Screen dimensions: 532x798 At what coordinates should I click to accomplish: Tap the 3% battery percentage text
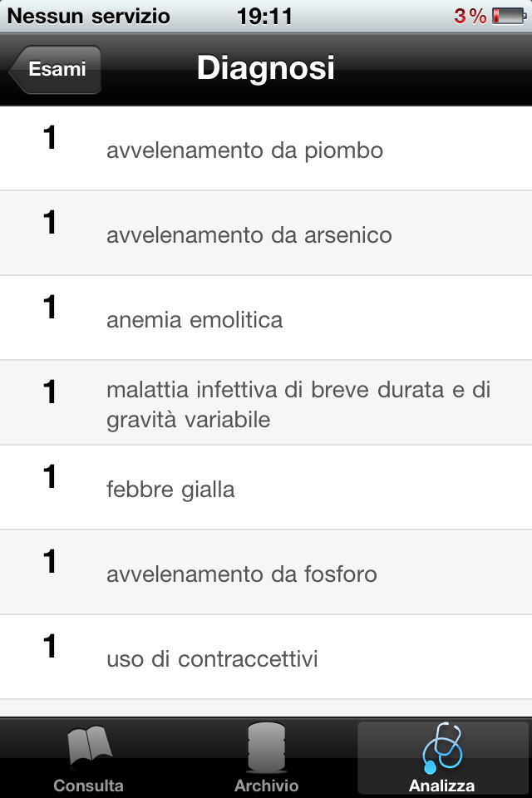pos(470,17)
